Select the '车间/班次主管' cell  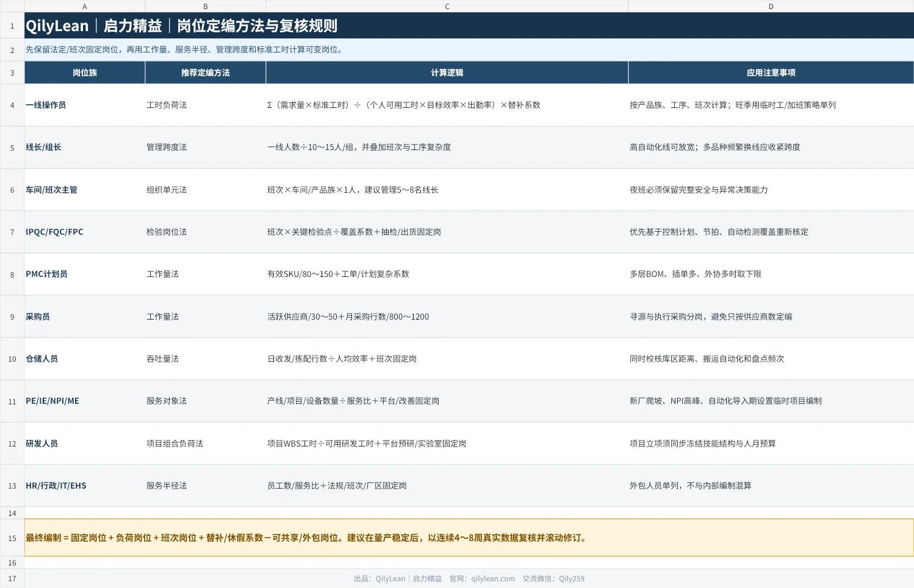(x=85, y=190)
